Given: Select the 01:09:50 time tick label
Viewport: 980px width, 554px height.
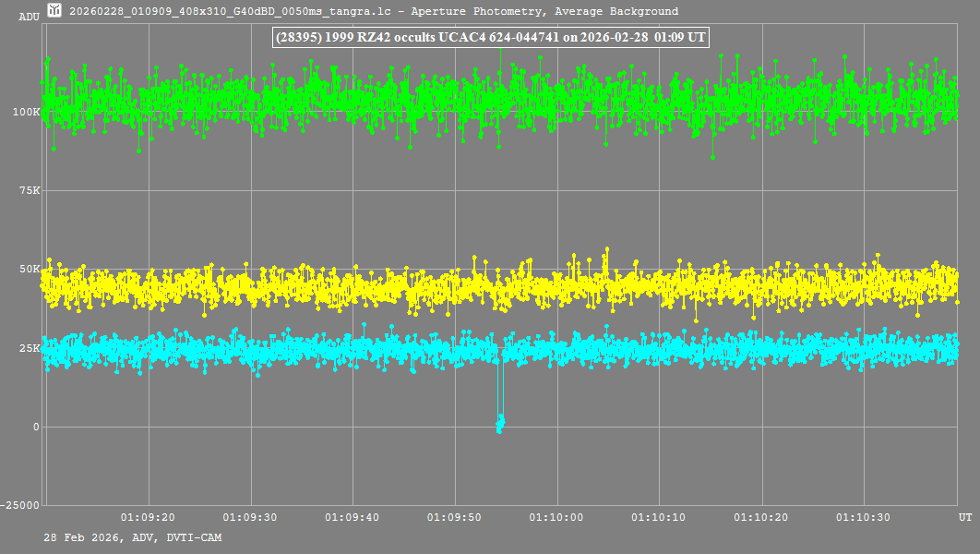Looking at the screenshot, I should point(454,518).
